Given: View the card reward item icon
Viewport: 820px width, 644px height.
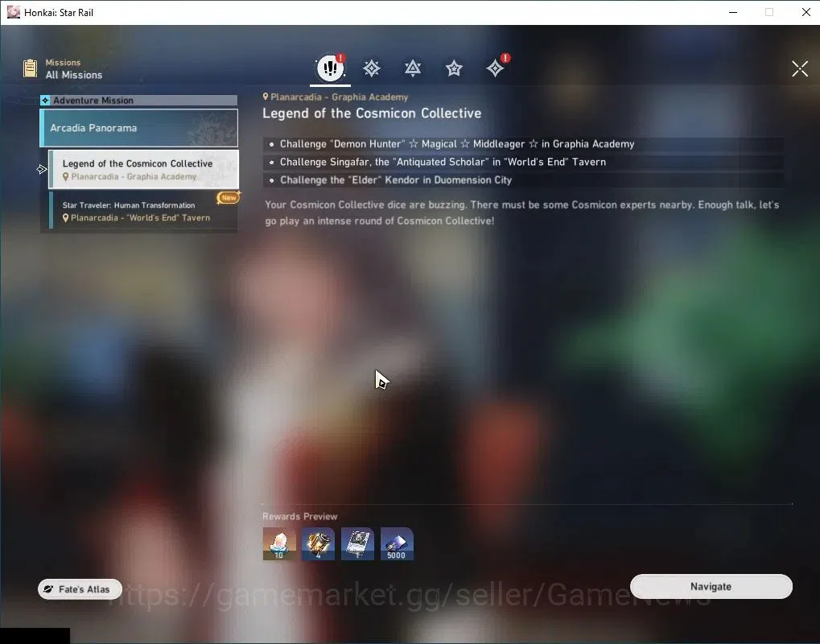Looking at the screenshot, I should (x=358, y=543).
